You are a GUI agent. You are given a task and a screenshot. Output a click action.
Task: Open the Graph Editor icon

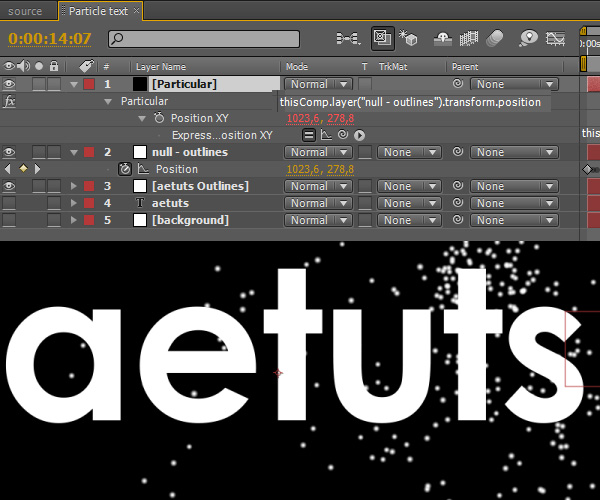(555, 38)
